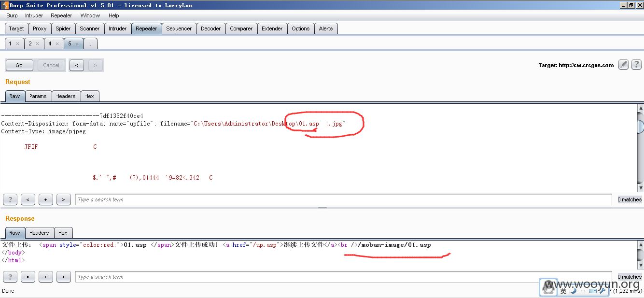The image size is (644, 298).
Task: Open Repeater help question-mark icon beside Target
Action: point(636,65)
